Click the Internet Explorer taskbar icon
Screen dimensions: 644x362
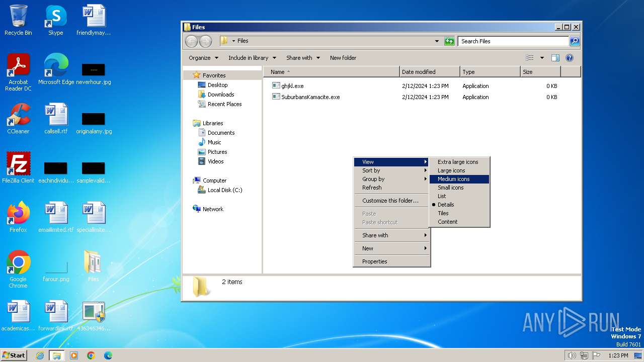point(40,355)
